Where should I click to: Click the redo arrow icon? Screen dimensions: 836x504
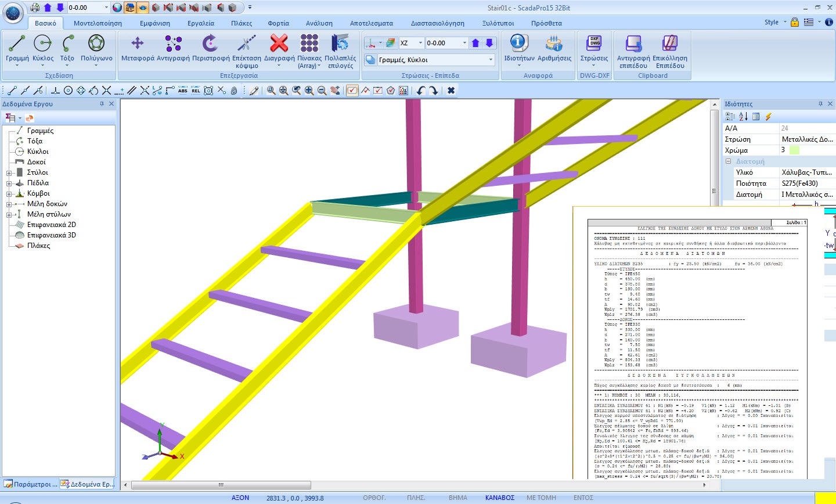pyautogui.click(x=434, y=91)
